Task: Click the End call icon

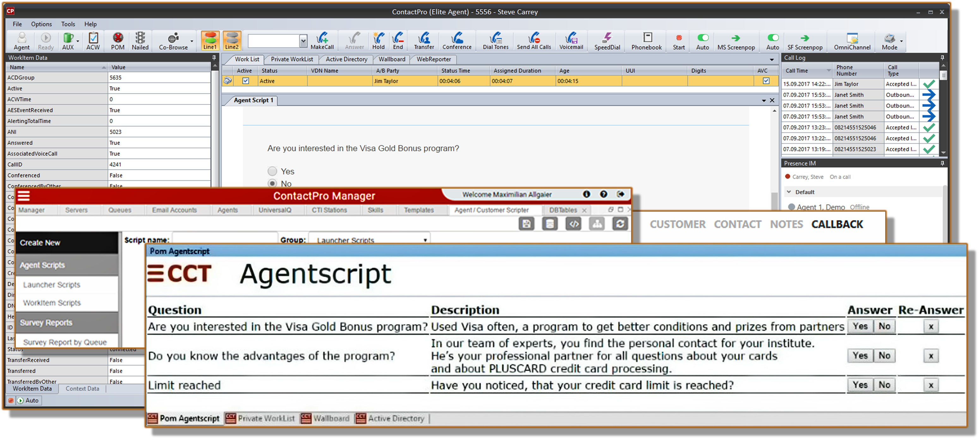Action: [398, 41]
